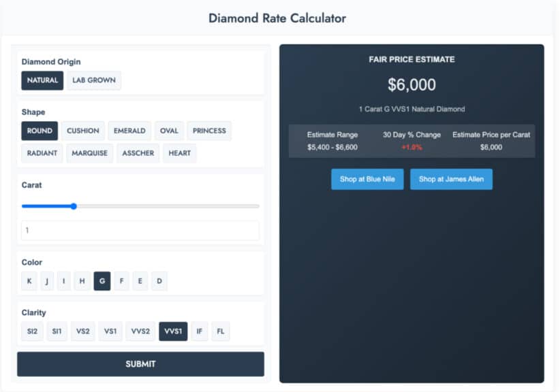Pick the Cushion shape
The height and width of the screenshot is (392, 560).
click(x=82, y=131)
